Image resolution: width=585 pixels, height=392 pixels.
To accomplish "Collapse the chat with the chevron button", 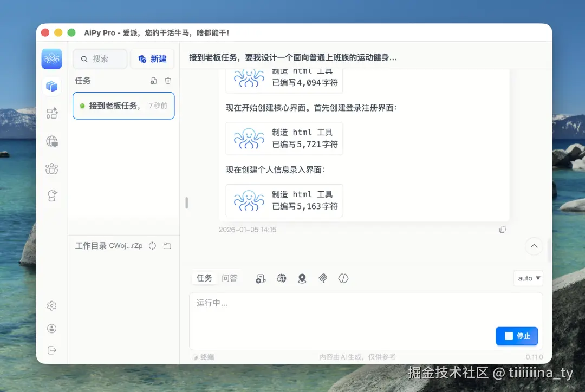I will (534, 246).
